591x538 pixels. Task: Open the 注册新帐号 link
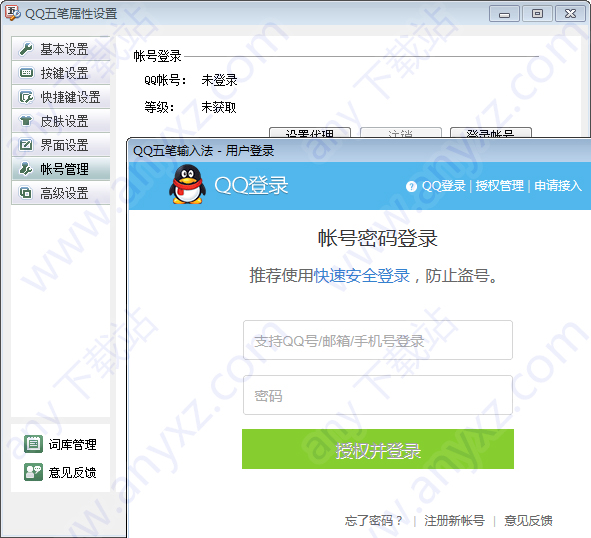[454, 521]
